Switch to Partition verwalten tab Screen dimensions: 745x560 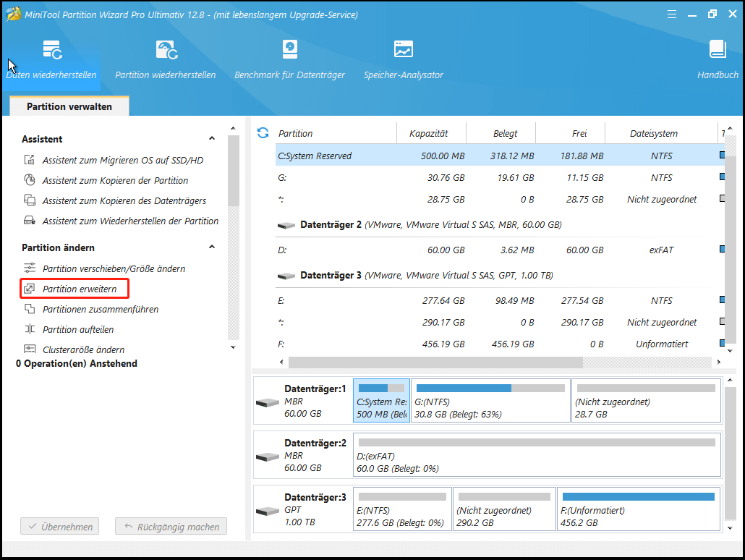[x=69, y=106]
